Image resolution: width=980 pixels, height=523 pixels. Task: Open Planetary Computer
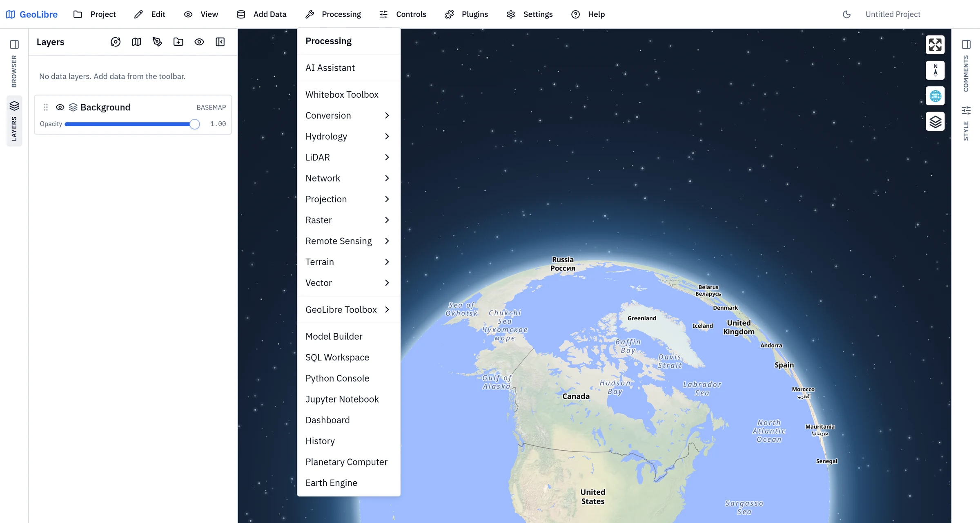348,462
